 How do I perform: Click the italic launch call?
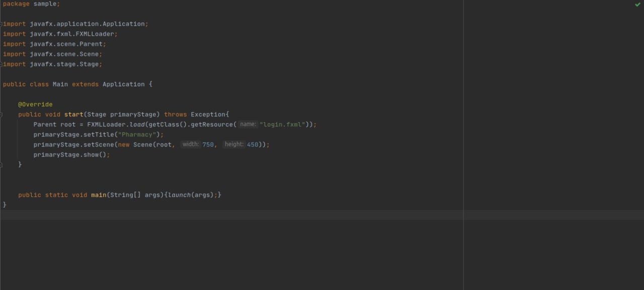(x=179, y=195)
